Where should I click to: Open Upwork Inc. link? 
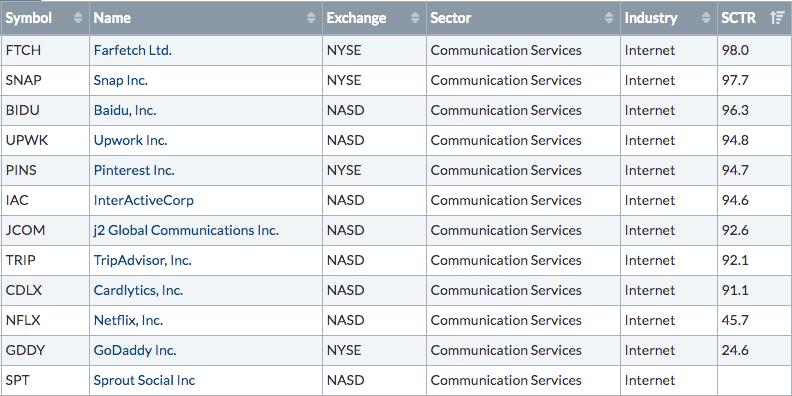click(130, 140)
